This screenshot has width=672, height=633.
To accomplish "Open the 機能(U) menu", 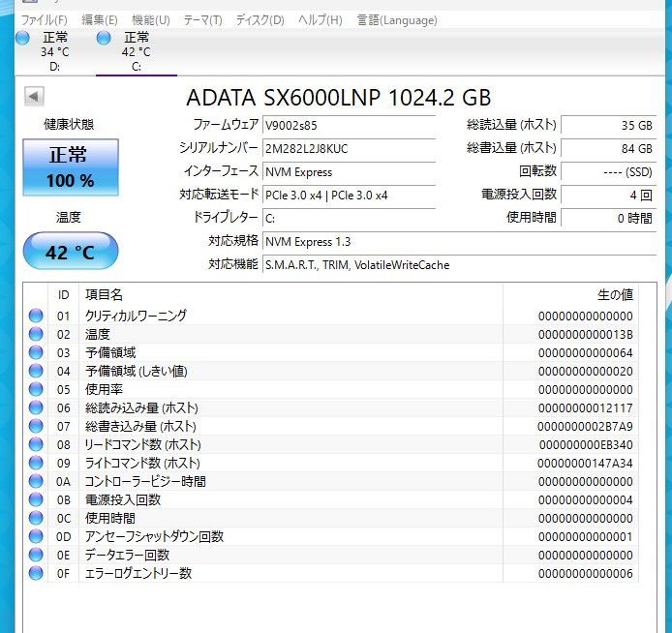I will pos(150,19).
